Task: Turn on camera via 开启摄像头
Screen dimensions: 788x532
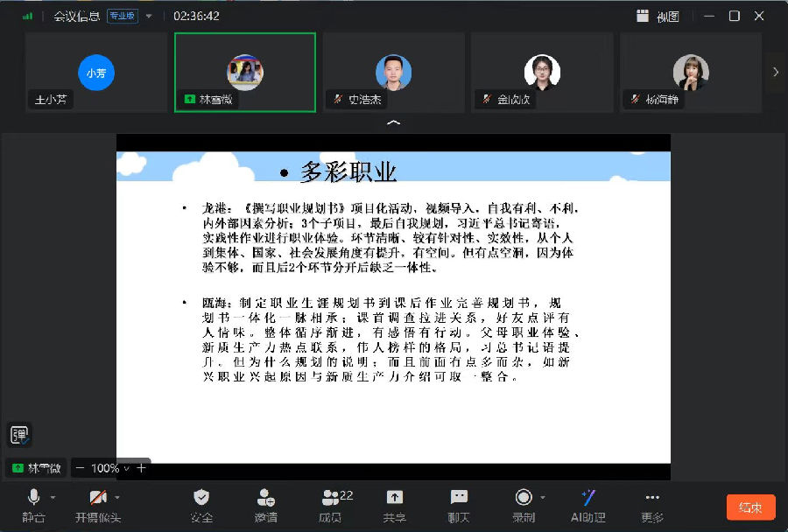Action: (97, 498)
